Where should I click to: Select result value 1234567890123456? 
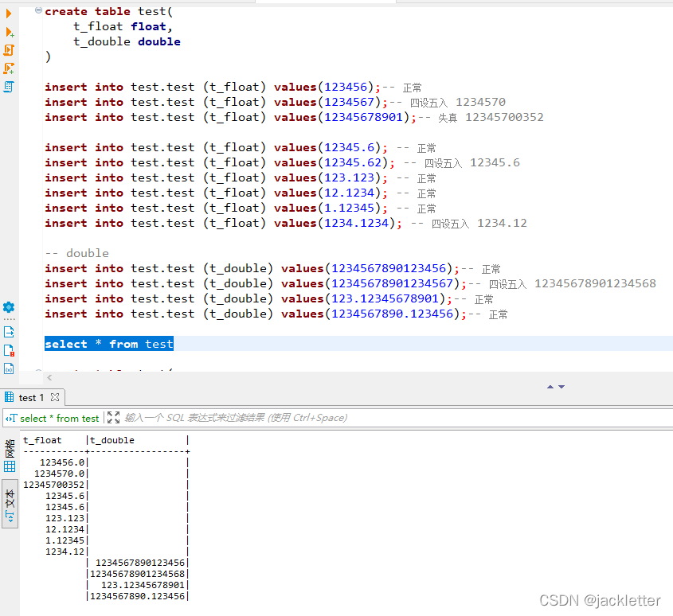[x=140, y=563]
